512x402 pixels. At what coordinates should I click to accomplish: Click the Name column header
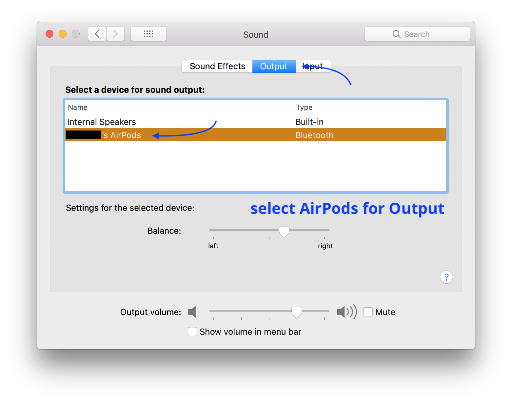77,107
